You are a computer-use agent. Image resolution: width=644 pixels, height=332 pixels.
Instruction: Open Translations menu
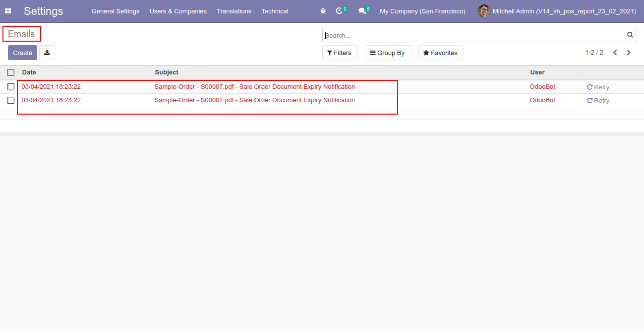(234, 11)
